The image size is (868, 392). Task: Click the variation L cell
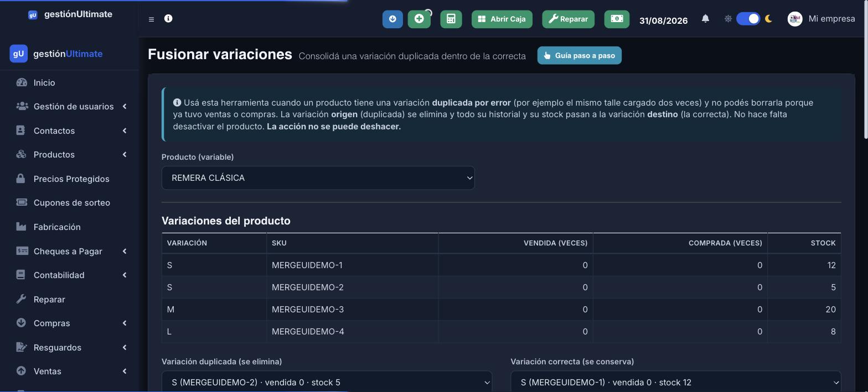coord(214,332)
